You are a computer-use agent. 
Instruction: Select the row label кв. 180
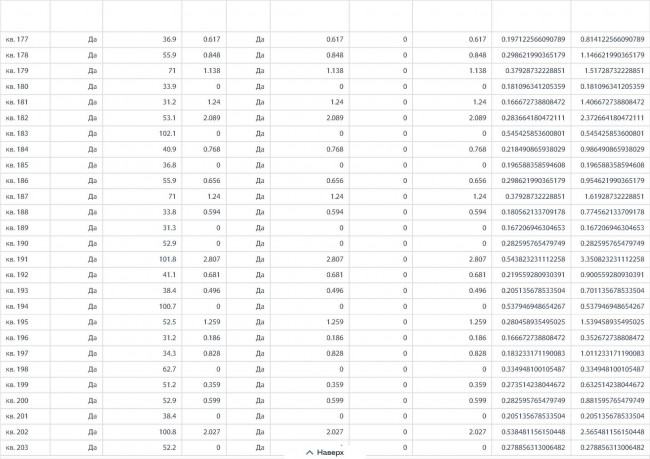click(17, 87)
